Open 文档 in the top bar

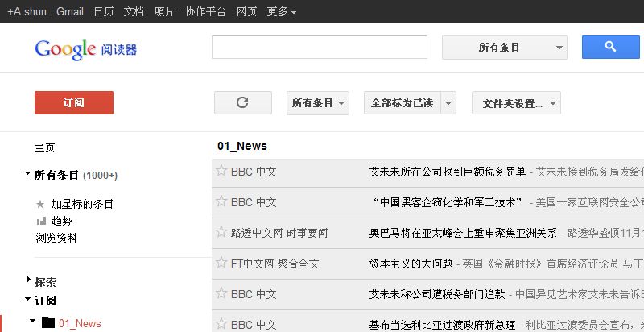coord(134,11)
